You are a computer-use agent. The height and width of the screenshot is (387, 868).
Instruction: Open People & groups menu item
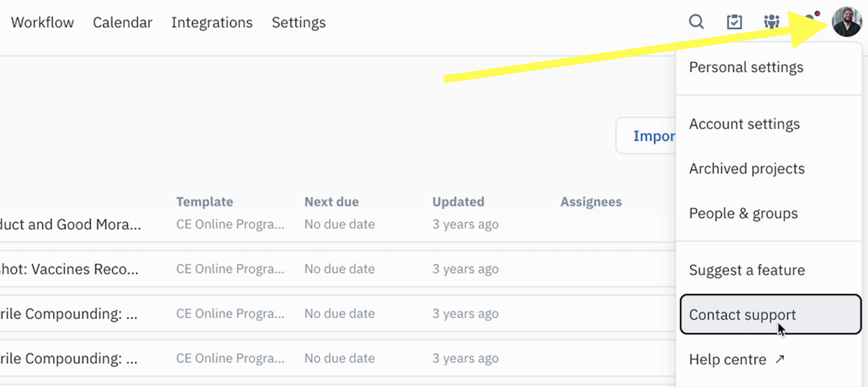(743, 214)
